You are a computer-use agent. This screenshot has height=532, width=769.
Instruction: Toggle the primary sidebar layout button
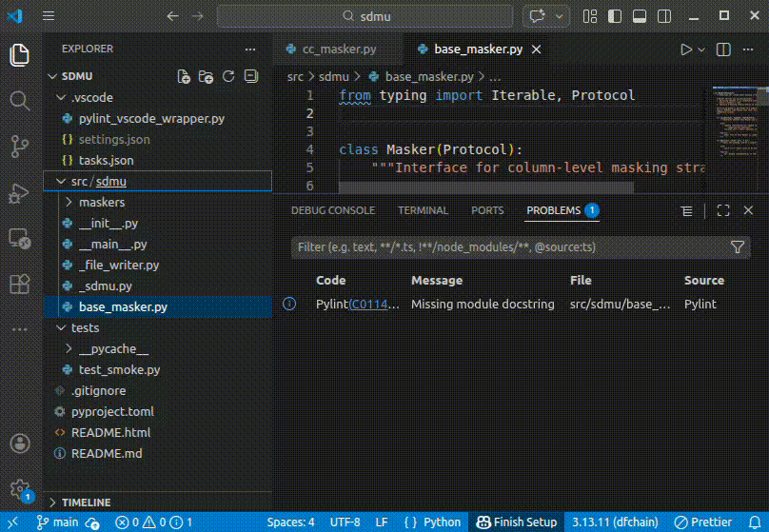(616, 16)
